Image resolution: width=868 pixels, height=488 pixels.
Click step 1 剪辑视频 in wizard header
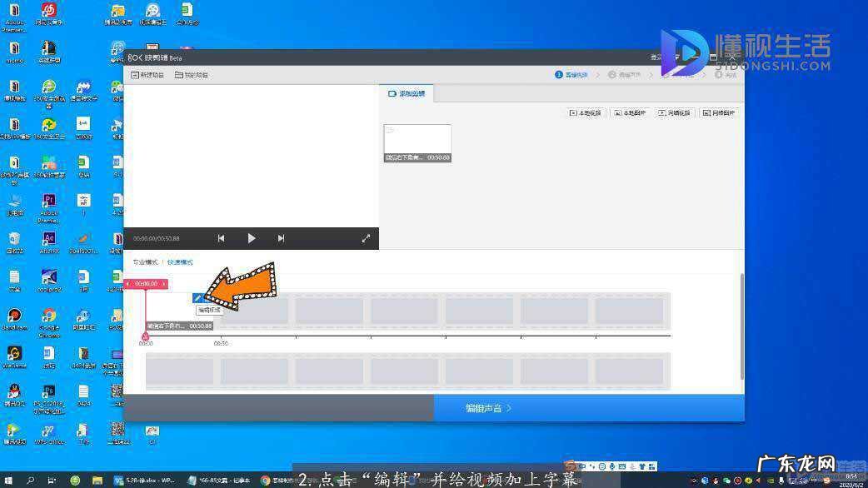pos(571,75)
